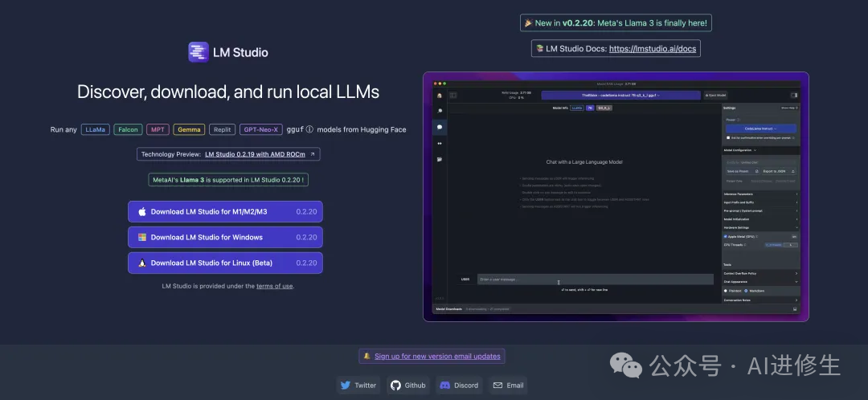Click the books icon before LM Studio Docs
This screenshot has height=400, width=868.
coord(539,48)
